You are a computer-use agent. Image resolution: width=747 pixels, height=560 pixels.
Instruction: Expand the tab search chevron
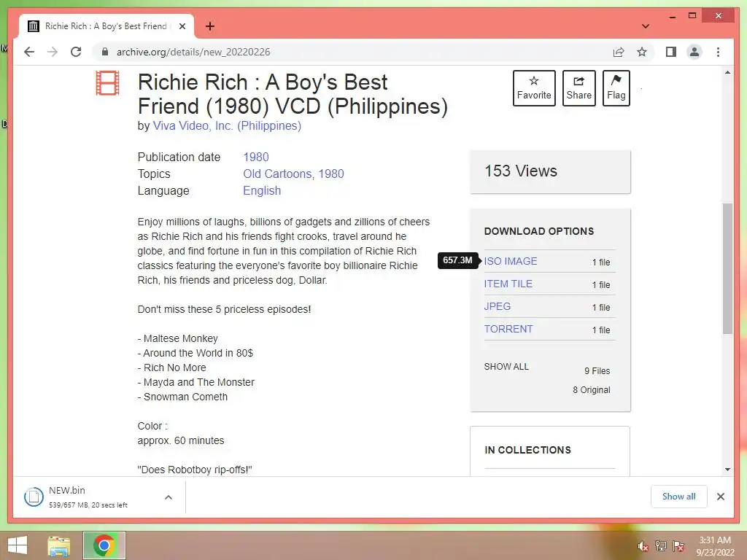(645, 26)
